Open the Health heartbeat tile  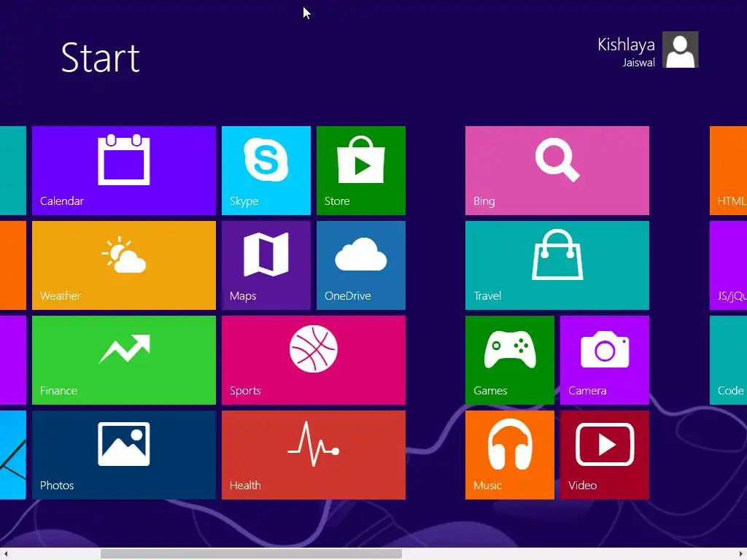point(314,455)
